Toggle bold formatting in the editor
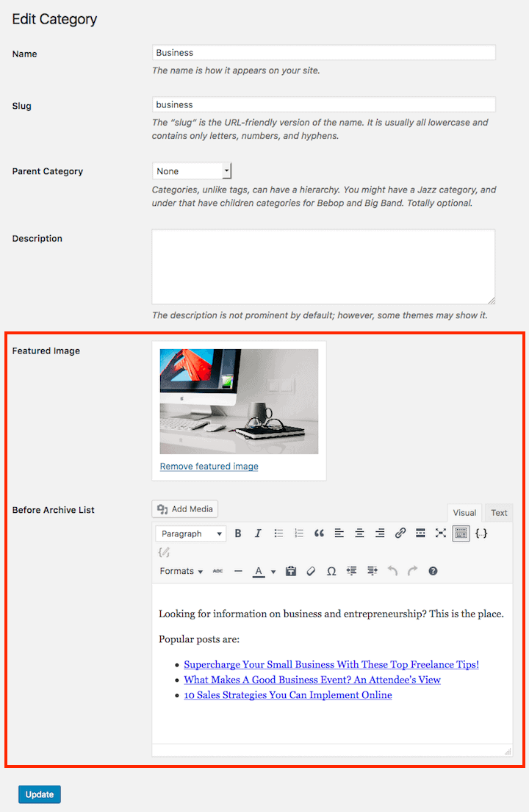The height and width of the screenshot is (812, 529). pyautogui.click(x=237, y=533)
